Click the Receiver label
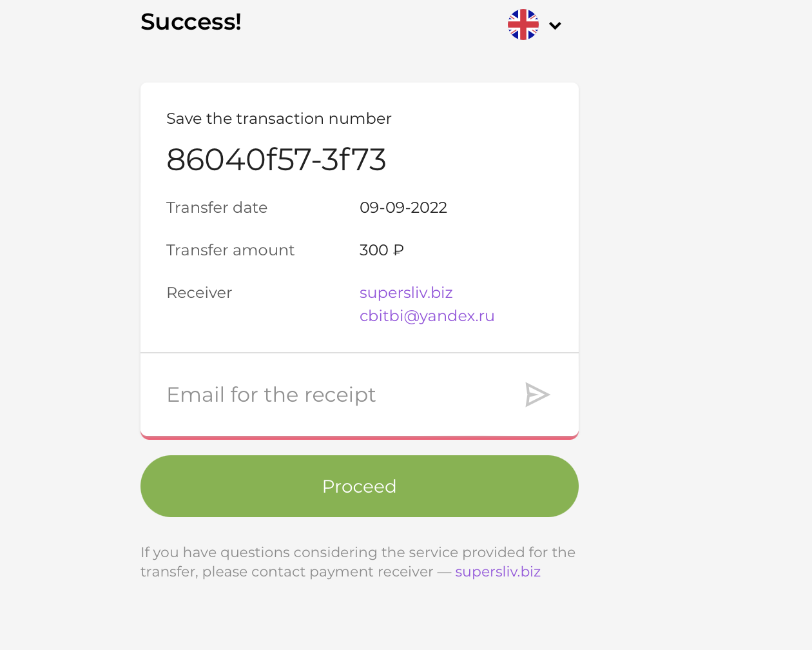The width and height of the screenshot is (812, 650). pyautogui.click(x=199, y=293)
